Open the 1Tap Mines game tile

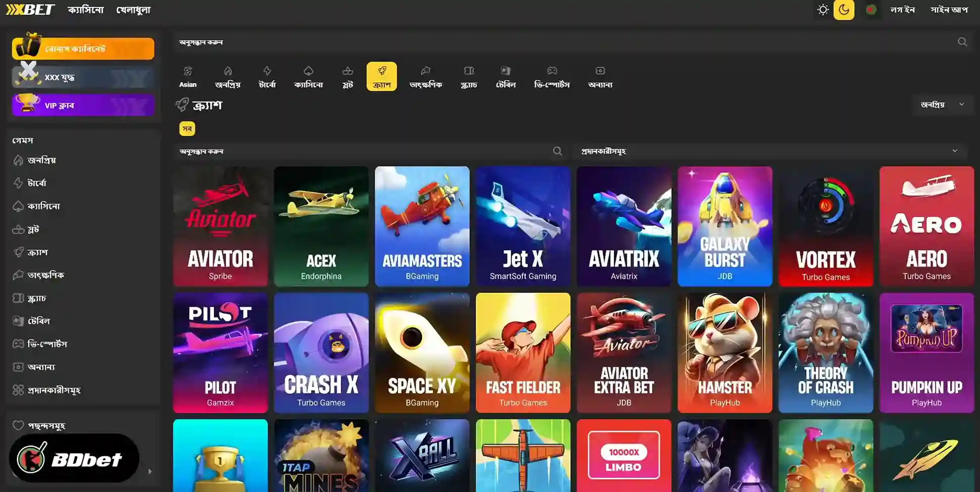(x=321, y=456)
